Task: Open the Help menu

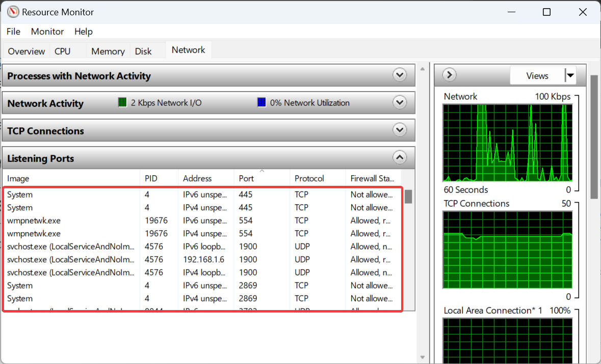Action: (83, 32)
